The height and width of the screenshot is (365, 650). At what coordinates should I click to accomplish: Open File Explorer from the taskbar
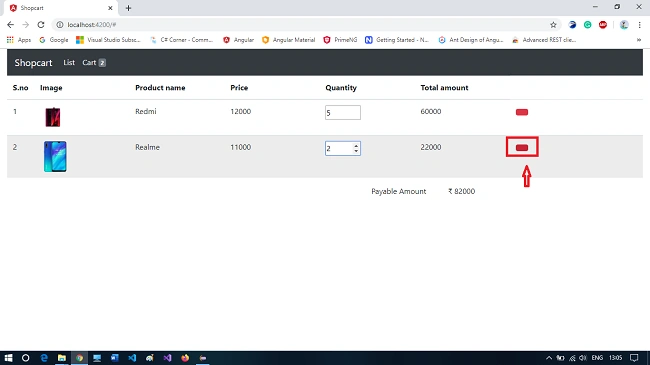coord(62,358)
